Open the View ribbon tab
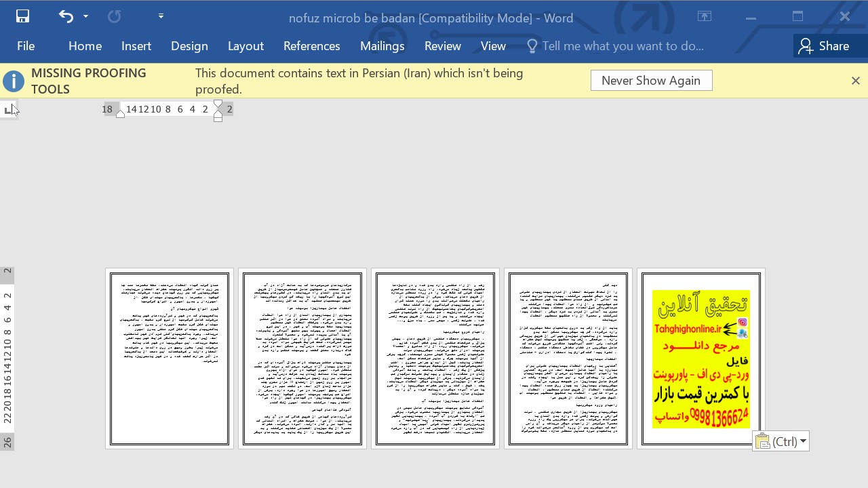This screenshot has width=868, height=488. pyautogui.click(x=493, y=46)
